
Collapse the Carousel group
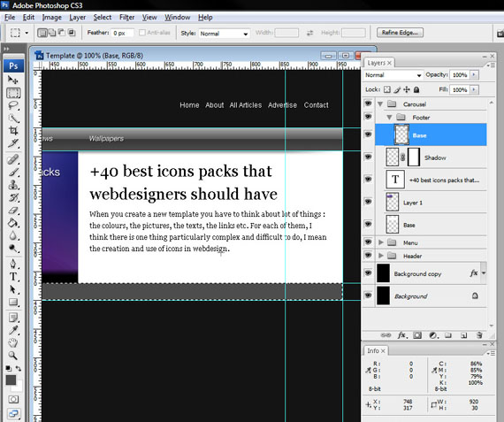click(x=380, y=104)
